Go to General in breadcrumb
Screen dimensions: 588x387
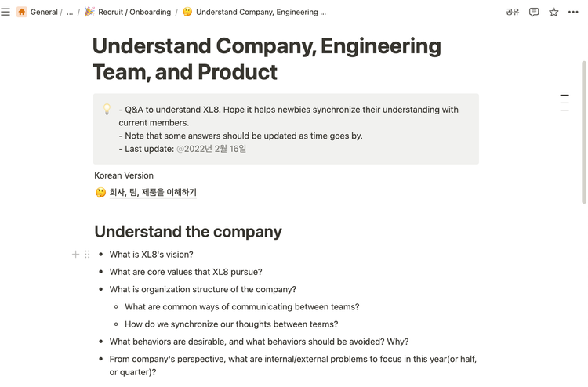click(44, 12)
